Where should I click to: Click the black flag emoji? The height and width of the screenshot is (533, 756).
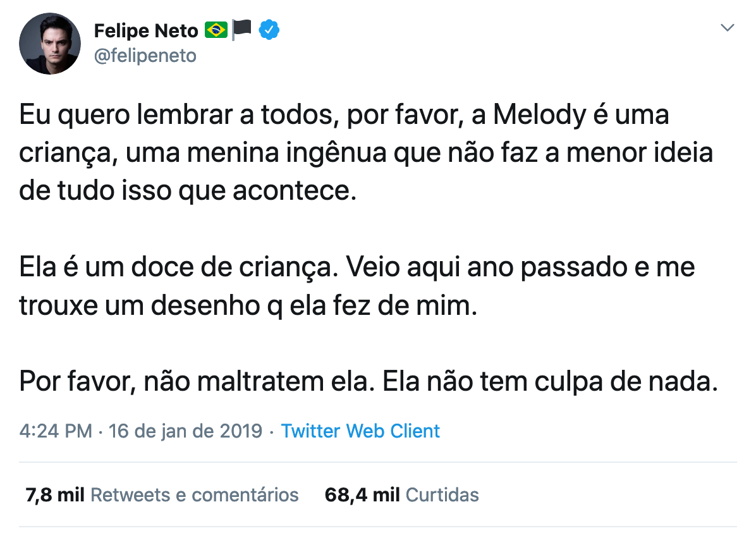point(241,29)
